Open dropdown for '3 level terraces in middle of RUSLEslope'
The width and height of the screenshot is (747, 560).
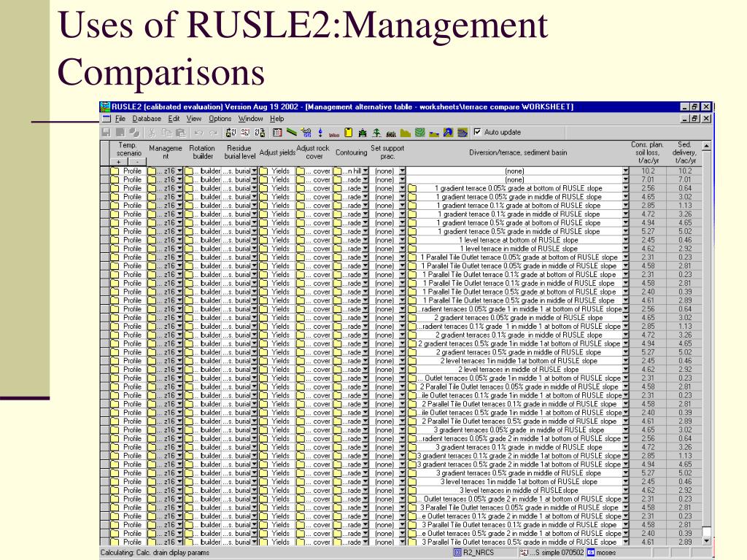625,491
